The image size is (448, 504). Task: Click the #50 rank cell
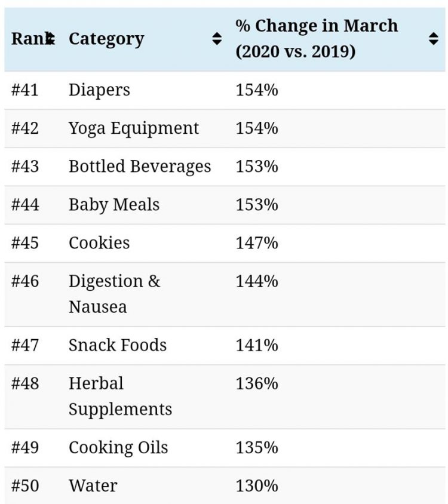pyautogui.click(x=25, y=486)
